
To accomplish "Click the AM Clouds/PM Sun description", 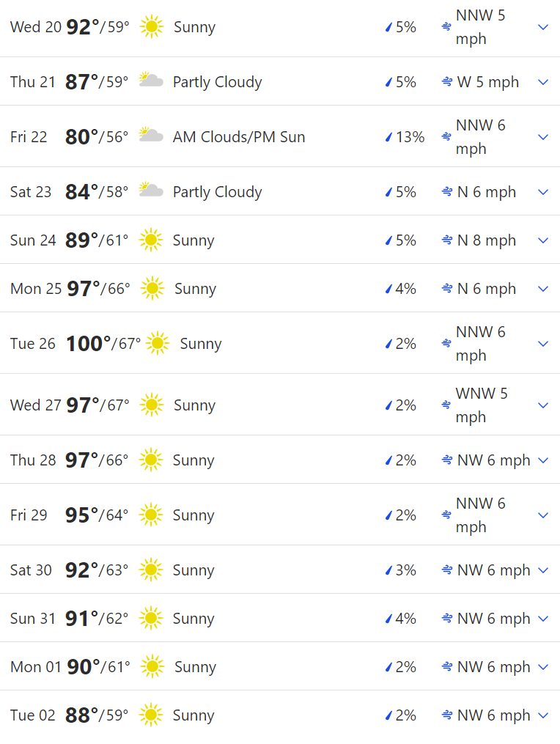I will (239, 137).
